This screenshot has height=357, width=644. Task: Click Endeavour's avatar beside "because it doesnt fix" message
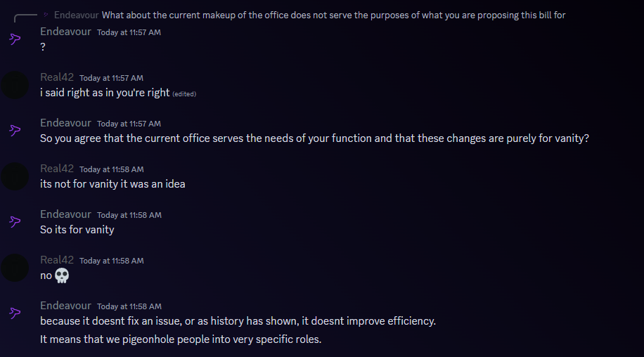(15, 313)
